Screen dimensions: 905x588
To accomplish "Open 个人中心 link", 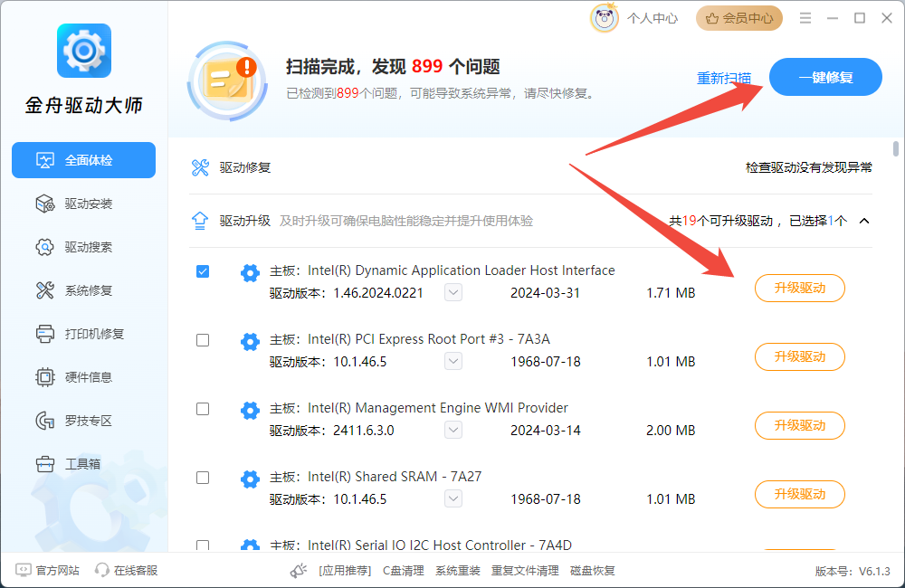I will pyautogui.click(x=653, y=18).
